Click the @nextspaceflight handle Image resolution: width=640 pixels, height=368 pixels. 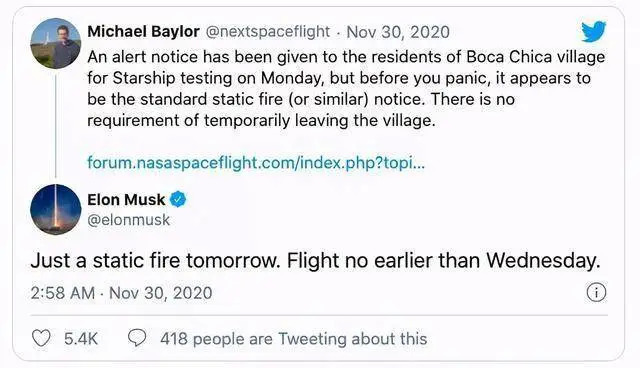[268, 31]
